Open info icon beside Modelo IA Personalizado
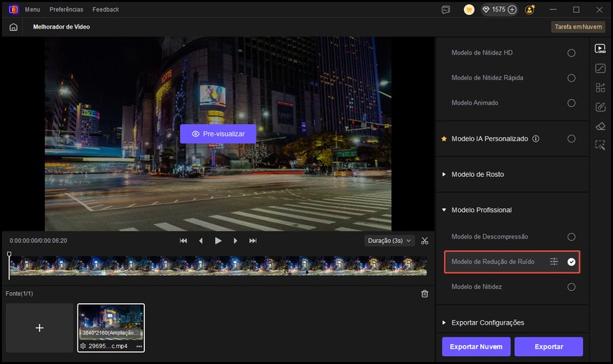This screenshot has height=364, width=613. click(x=536, y=139)
